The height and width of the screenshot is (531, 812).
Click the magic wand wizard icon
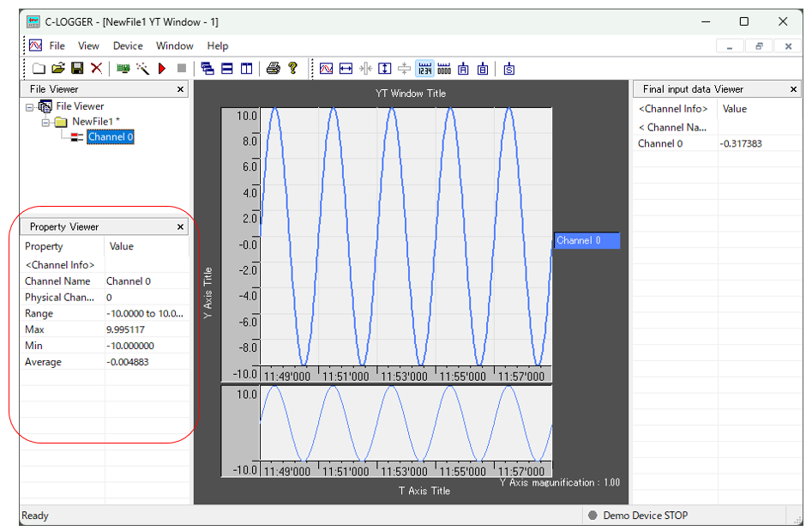point(142,69)
